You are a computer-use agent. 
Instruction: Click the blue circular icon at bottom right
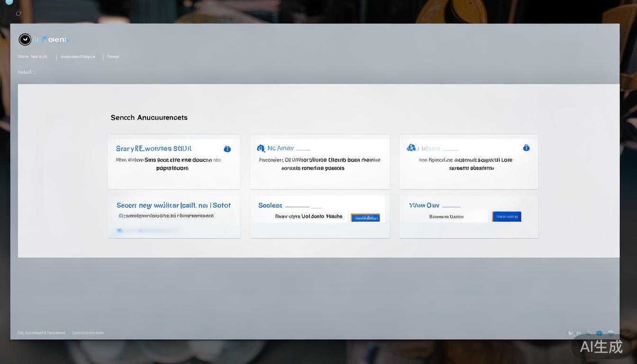(599, 333)
